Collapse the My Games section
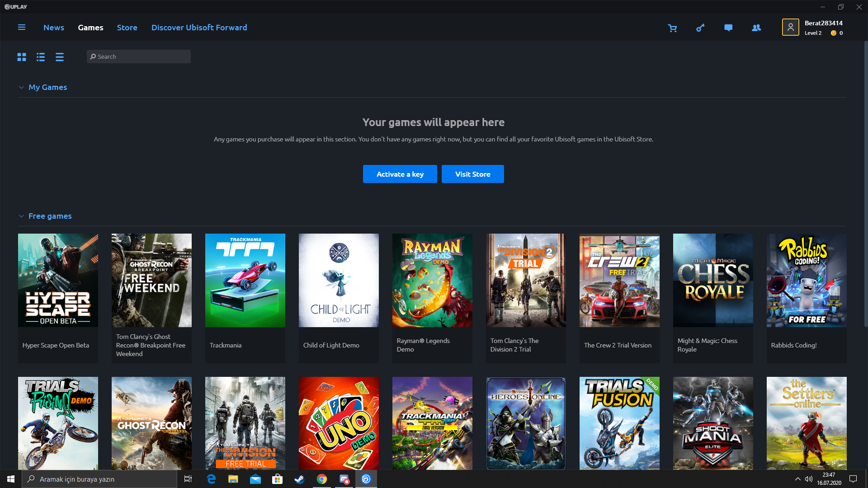Screen dimensions: 868x488 [x=21, y=88]
